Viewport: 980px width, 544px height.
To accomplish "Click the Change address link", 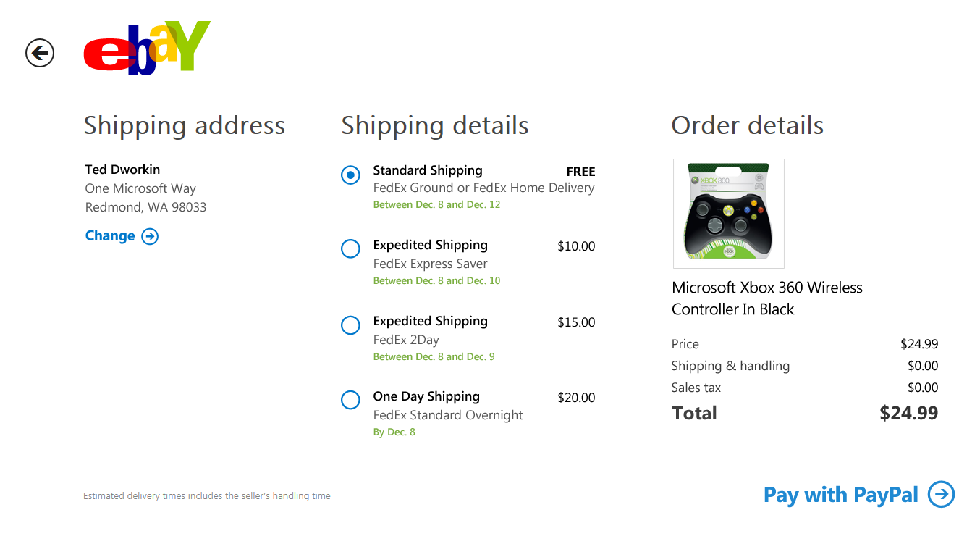I will (110, 235).
